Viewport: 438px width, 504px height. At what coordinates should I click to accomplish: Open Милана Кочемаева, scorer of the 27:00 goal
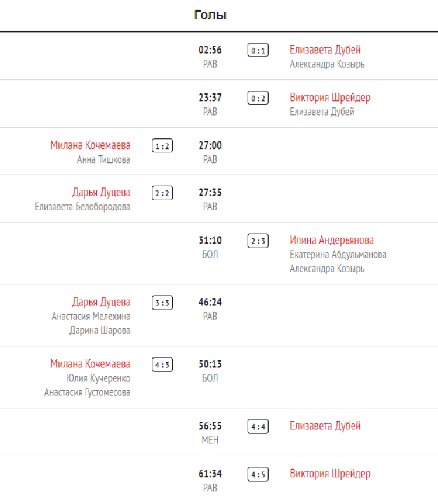click(x=91, y=145)
